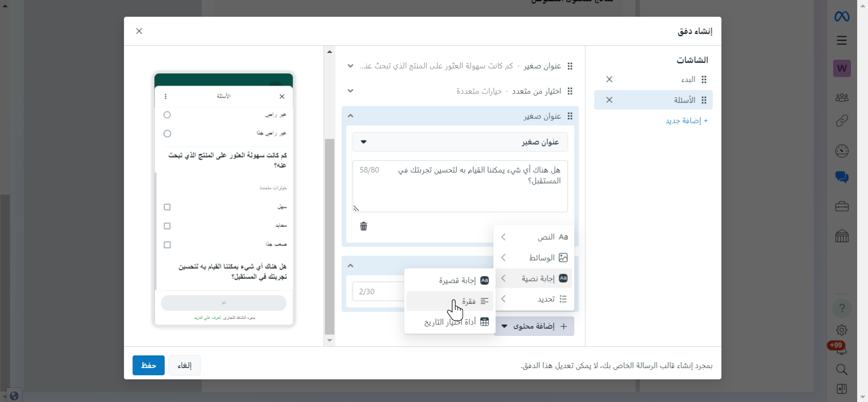Expand the اختيار من متعدد row chevron
Image resolution: width=868 pixels, height=402 pixels.
[x=350, y=91]
